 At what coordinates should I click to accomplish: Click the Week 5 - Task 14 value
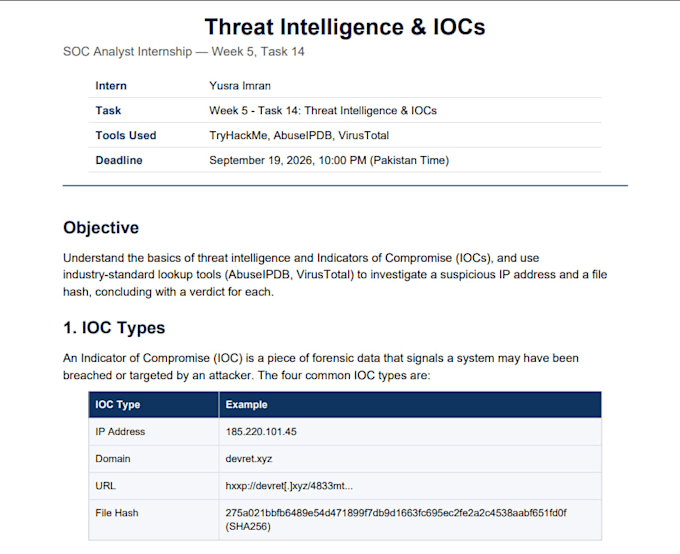coord(323,111)
